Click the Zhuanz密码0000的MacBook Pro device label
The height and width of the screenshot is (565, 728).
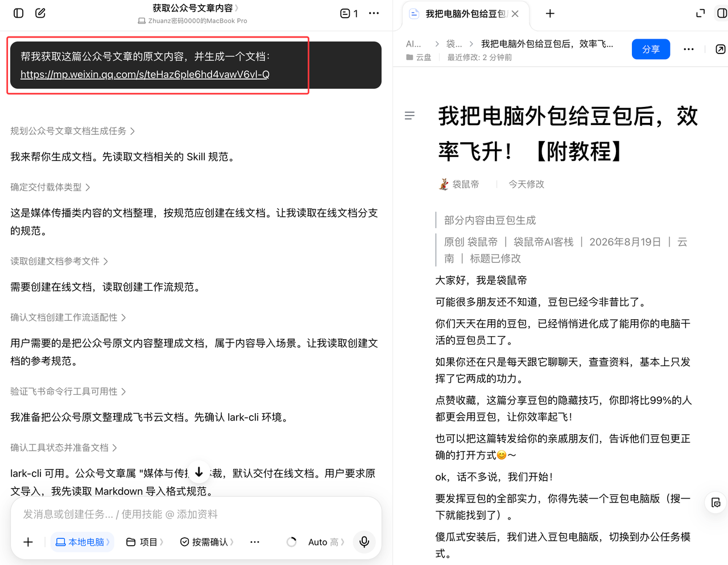pos(192,21)
